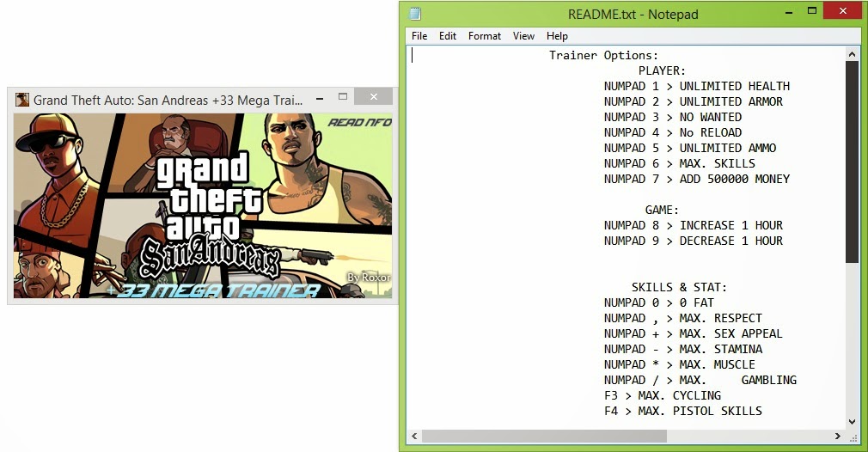Click the GTA San Andreas trainer window title text

click(x=168, y=101)
